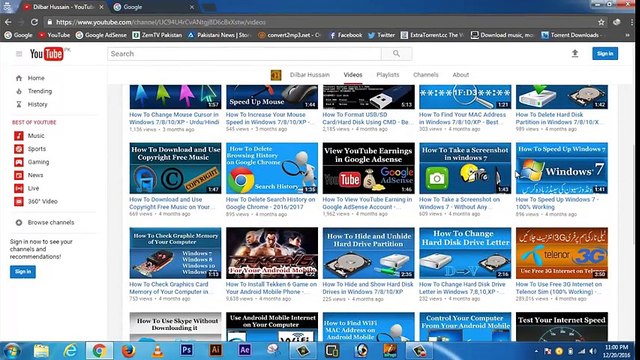640x360 pixels.
Task: Reload the page with refresh icon
Action: 34,22
